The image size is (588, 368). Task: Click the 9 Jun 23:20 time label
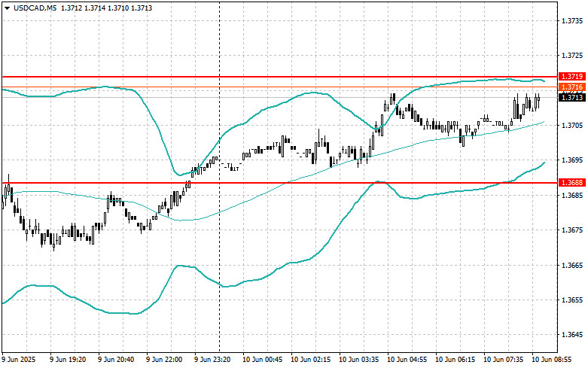[x=212, y=360]
